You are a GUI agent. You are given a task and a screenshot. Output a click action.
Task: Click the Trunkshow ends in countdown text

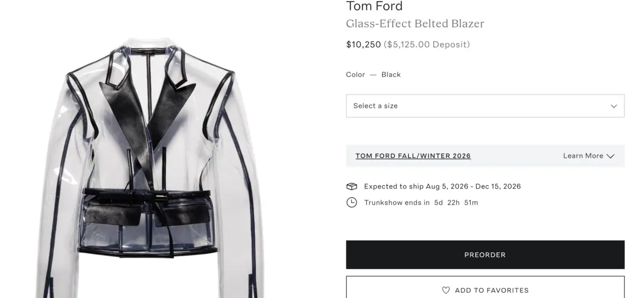[x=421, y=202]
